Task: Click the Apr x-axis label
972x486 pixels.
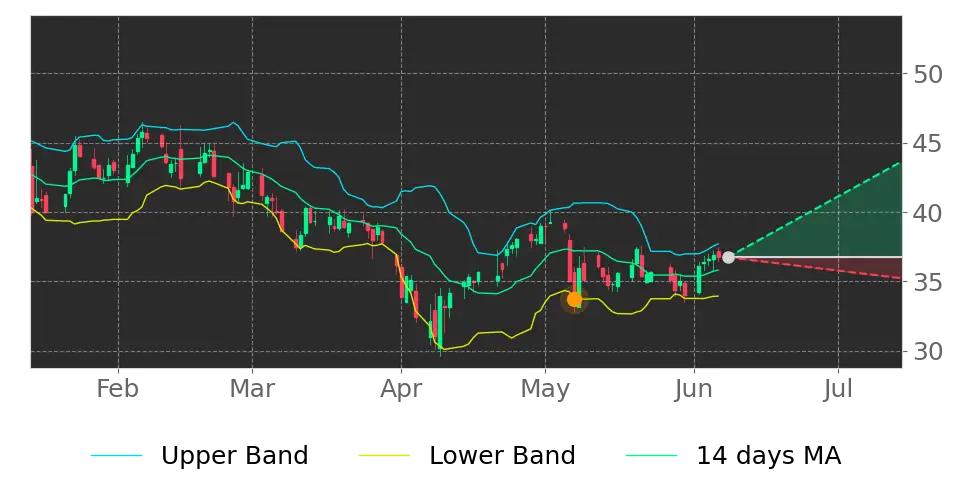Action: (x=401, y=389)
